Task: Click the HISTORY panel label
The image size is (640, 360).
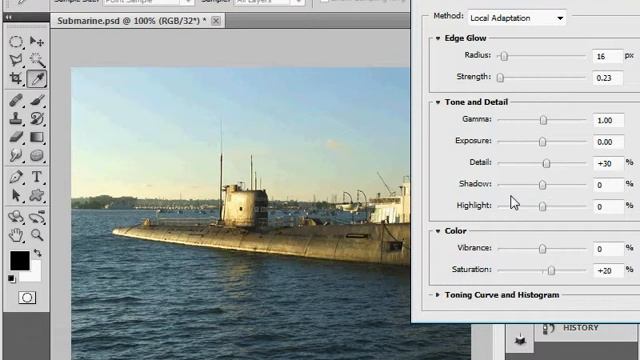Action: click(x=580, y=328)
